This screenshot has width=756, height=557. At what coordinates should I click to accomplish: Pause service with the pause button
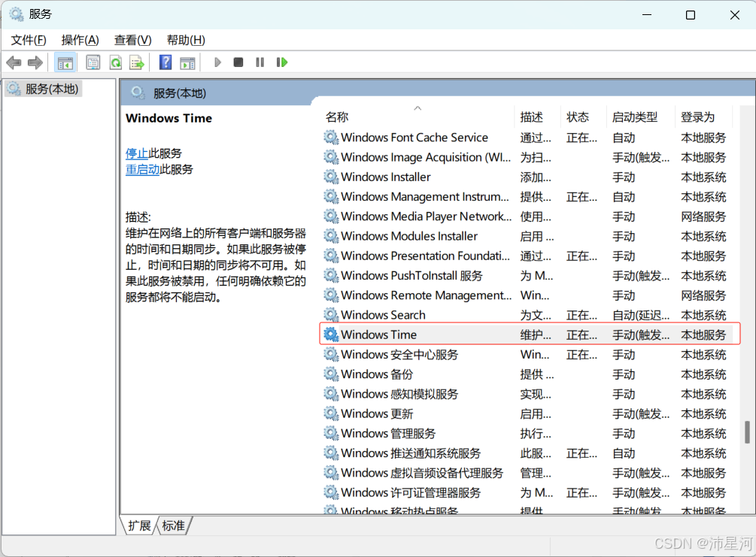260,62
